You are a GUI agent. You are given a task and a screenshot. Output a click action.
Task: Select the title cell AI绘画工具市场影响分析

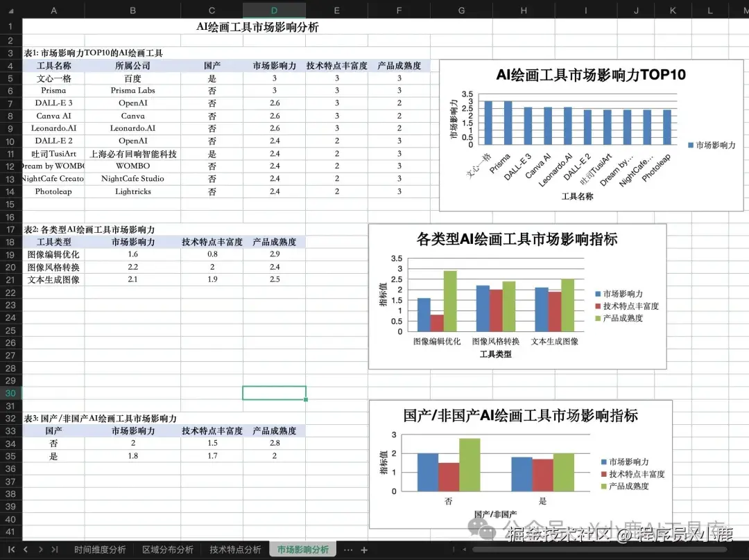coord(257,27)
